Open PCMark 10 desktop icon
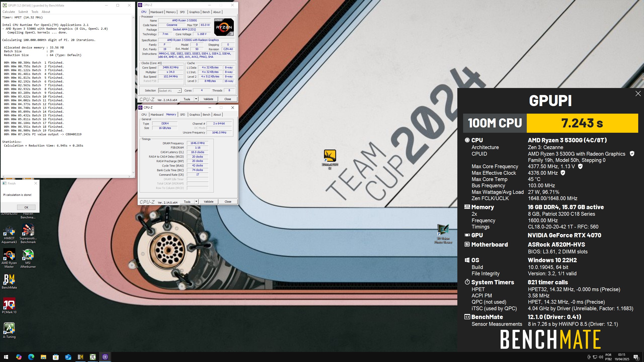The image size is (644, 362). point(9,306)
